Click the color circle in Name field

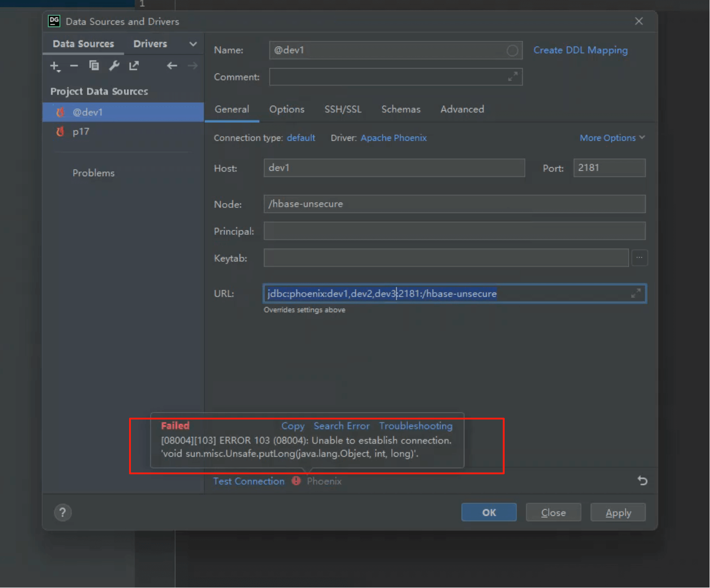(512, 51)
